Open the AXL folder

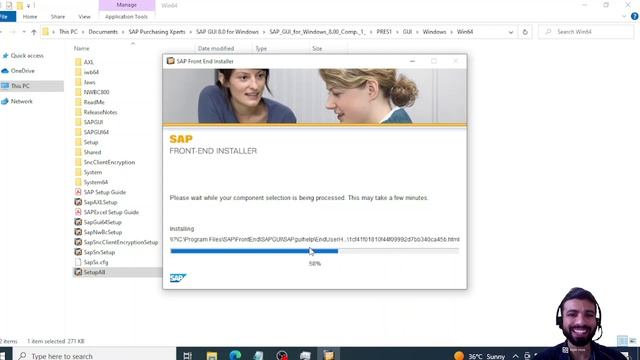pyautogui.click(x=89, y=62)
